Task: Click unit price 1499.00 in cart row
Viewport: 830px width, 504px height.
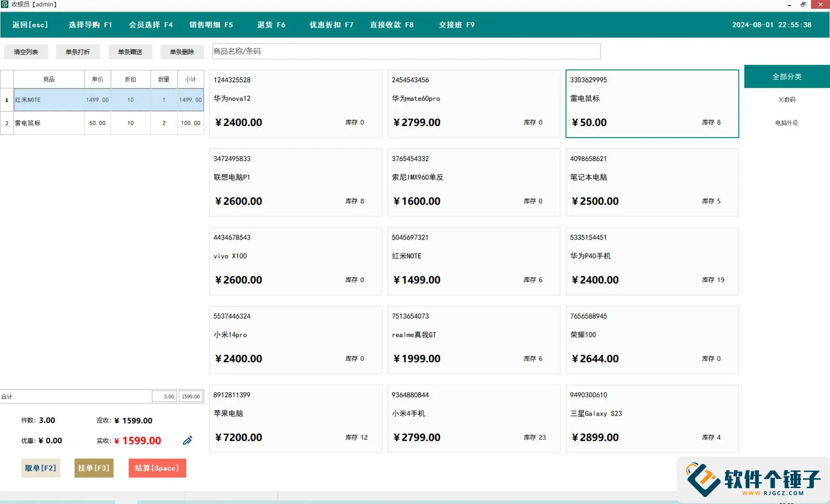Action: 97,100
